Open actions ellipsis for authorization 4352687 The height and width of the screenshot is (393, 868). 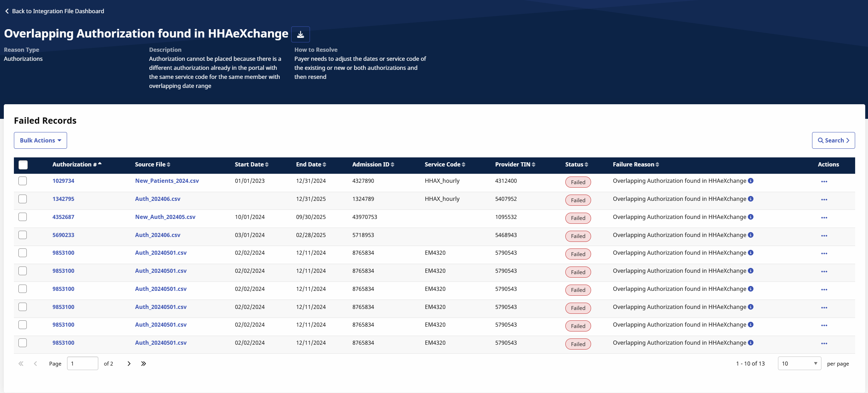point(824,218)
